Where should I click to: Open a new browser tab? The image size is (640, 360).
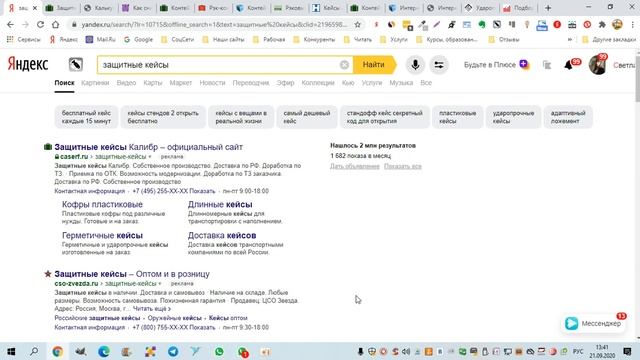548,8
